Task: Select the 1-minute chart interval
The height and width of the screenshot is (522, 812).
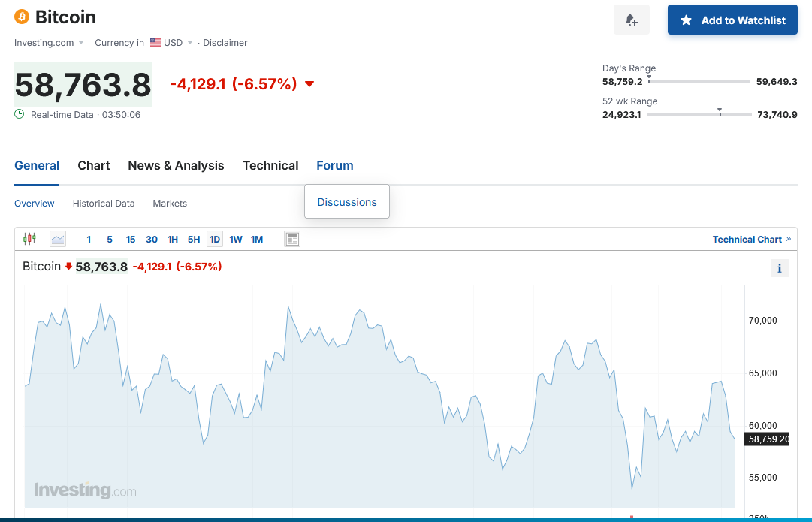Action: [x=89, y=240]
